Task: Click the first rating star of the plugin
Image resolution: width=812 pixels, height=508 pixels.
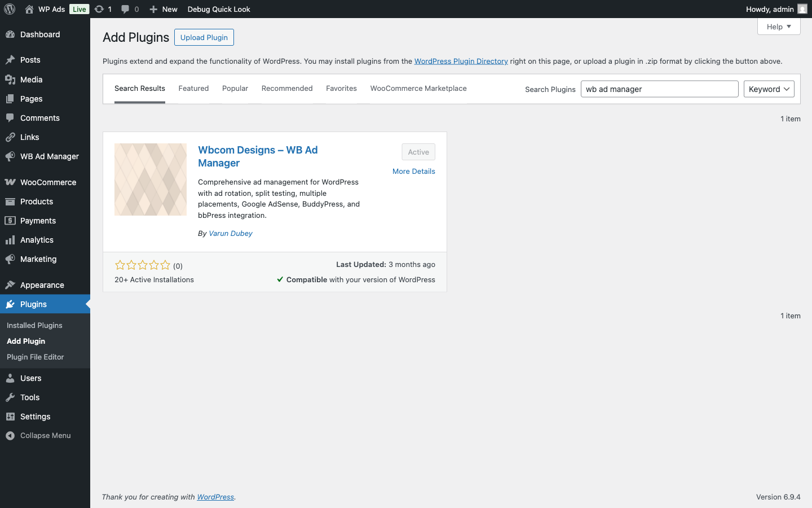Action: (x=120, y=265)
